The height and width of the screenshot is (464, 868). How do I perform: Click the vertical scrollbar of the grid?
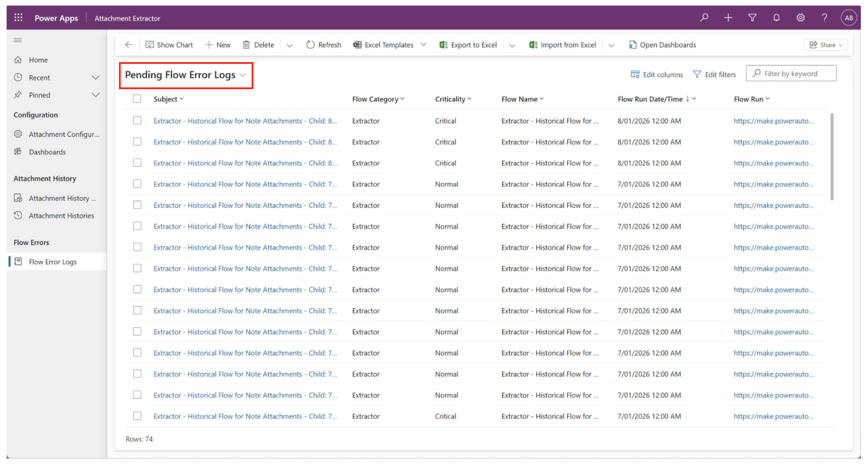[x=832, y=157]
